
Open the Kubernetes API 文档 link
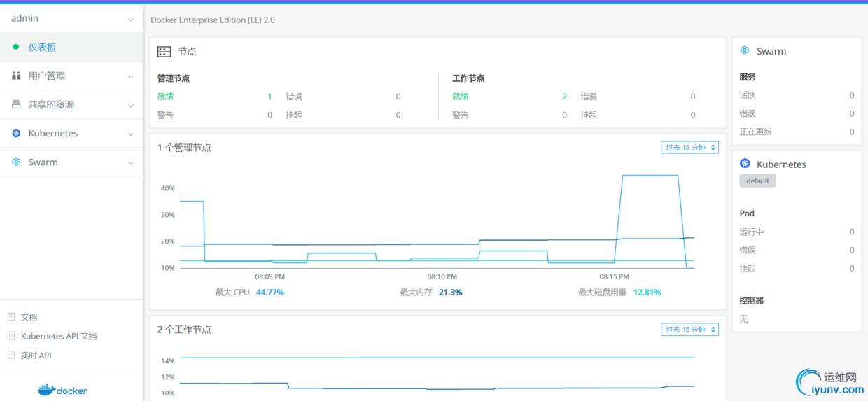tap(59, 336)
